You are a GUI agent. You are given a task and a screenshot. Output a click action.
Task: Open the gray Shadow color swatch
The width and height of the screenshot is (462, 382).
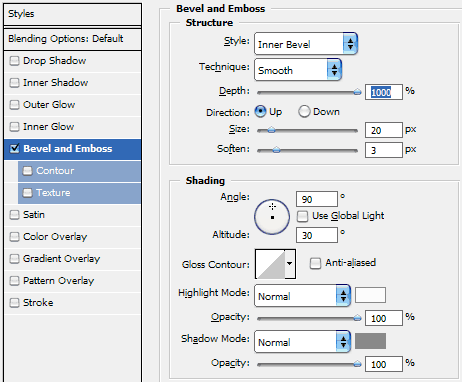370,341
